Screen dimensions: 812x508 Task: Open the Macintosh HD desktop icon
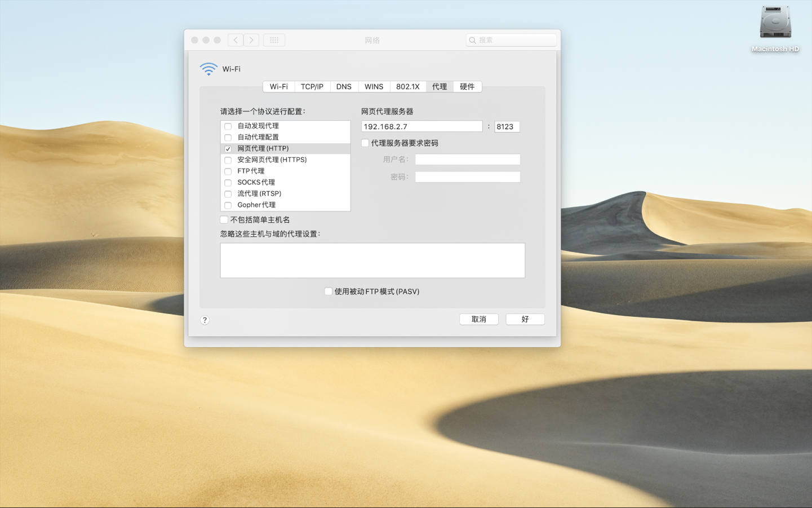775,23
